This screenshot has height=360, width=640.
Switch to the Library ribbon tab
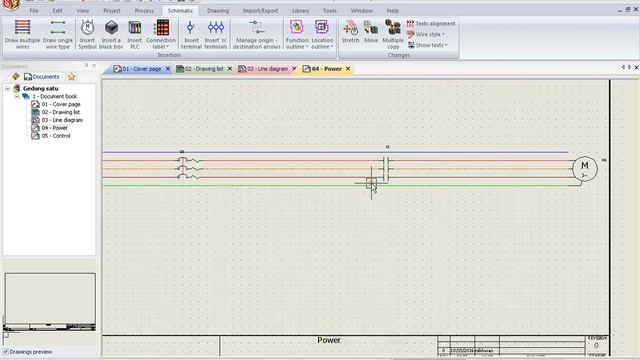point(301,11)
